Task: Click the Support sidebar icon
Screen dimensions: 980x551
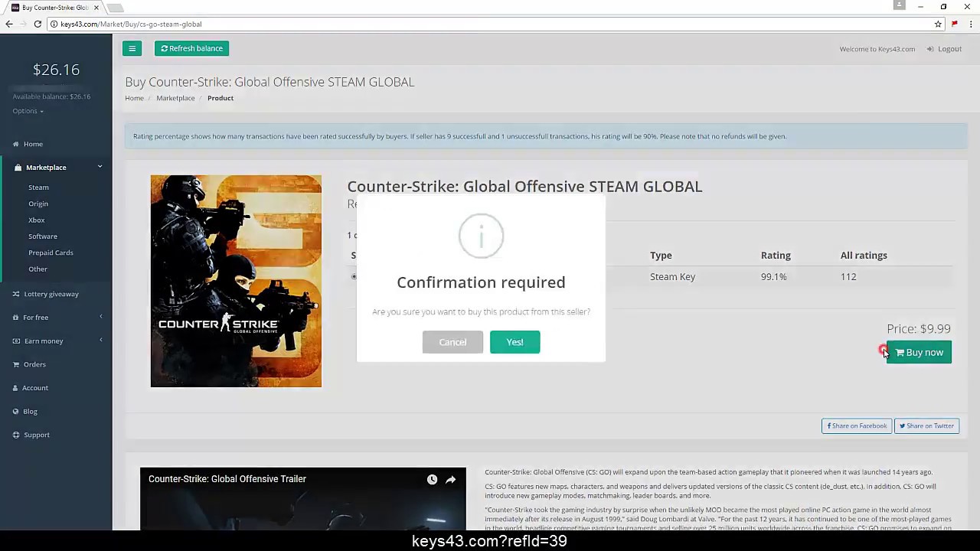Action: click(x=17, y=435)
